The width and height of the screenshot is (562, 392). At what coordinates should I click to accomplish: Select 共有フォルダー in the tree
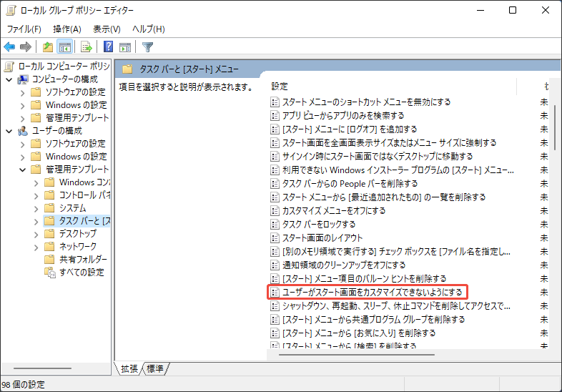83,260
